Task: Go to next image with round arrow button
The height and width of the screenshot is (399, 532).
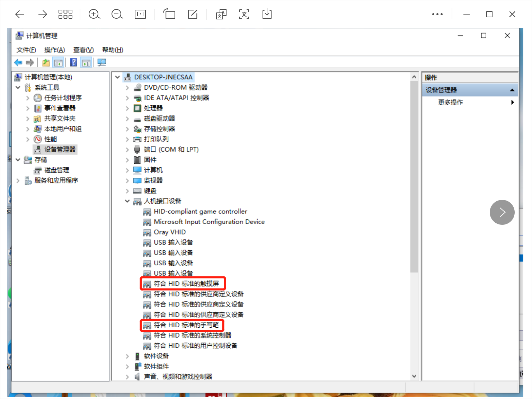Action: point(502,212)
